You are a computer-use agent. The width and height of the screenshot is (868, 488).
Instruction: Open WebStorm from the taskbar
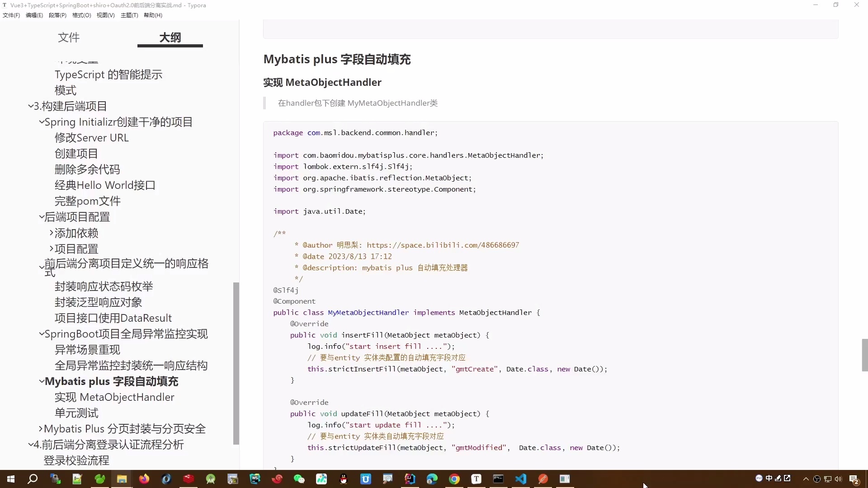pos(255,479)
